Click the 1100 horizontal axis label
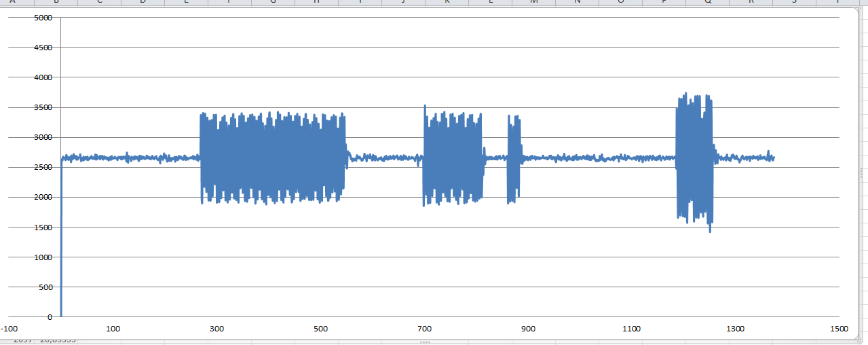 (x=632, y=329)
